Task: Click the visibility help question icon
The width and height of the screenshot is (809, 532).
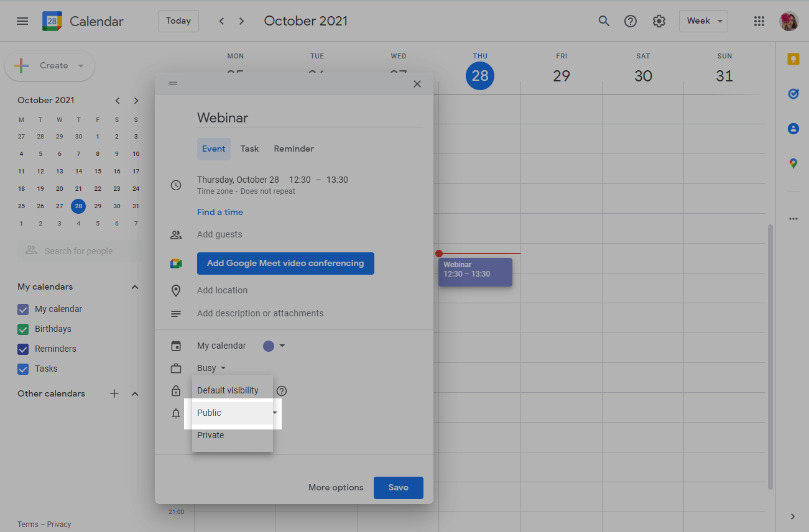Action: click(x=282, y=391)
